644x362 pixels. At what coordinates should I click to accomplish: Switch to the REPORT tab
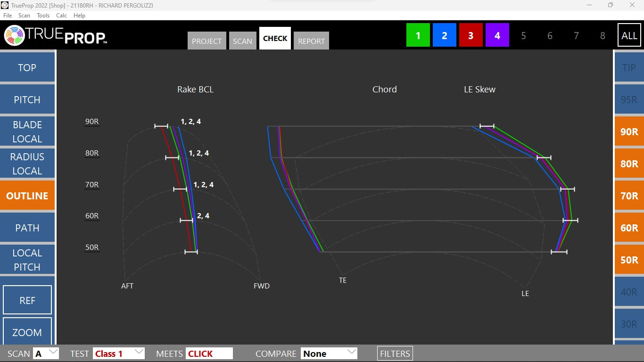311,41
